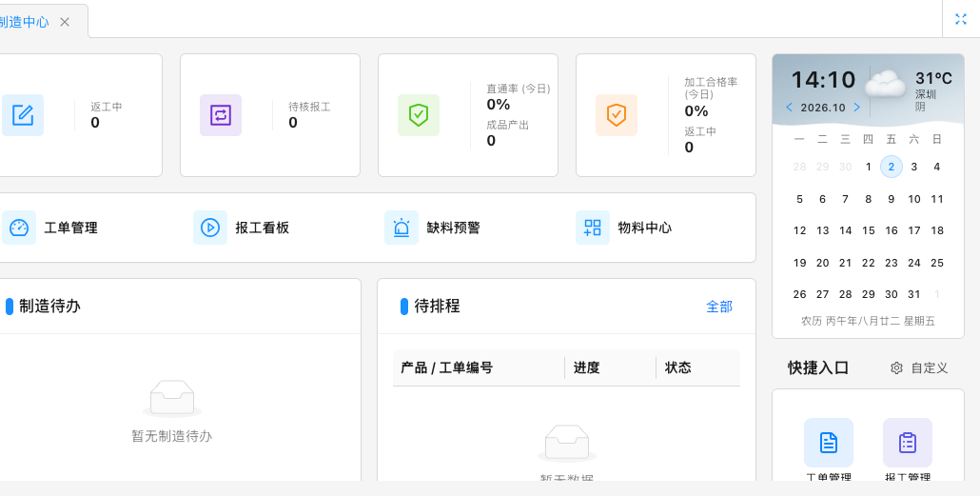
Task: Click 全部 link in 待排程
Action: pyautogui.click(x=718, y=307)
